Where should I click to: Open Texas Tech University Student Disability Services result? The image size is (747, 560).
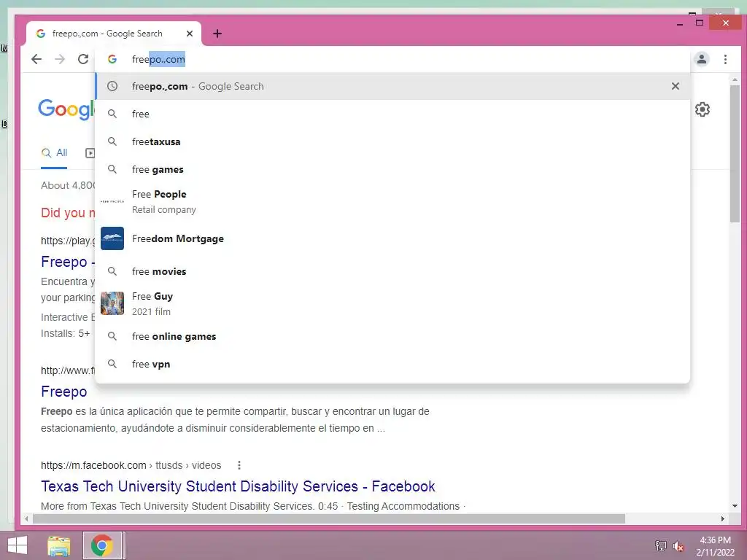pyautogui.click(x=238, y=486)
